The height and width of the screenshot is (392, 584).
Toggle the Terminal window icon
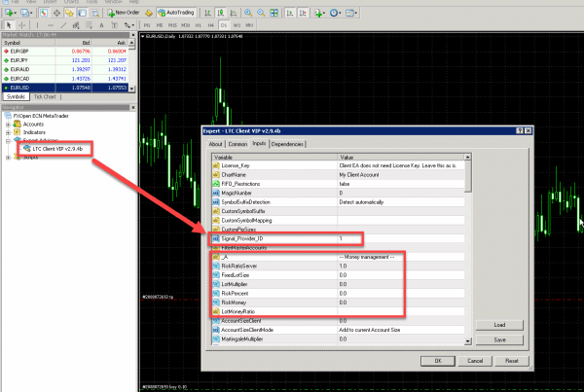click(82, 13)
